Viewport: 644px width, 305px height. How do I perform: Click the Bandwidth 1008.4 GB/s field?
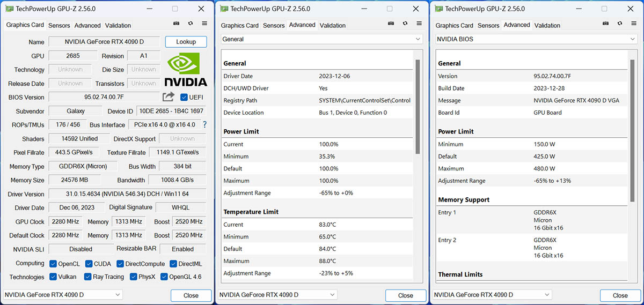[177, 180]
